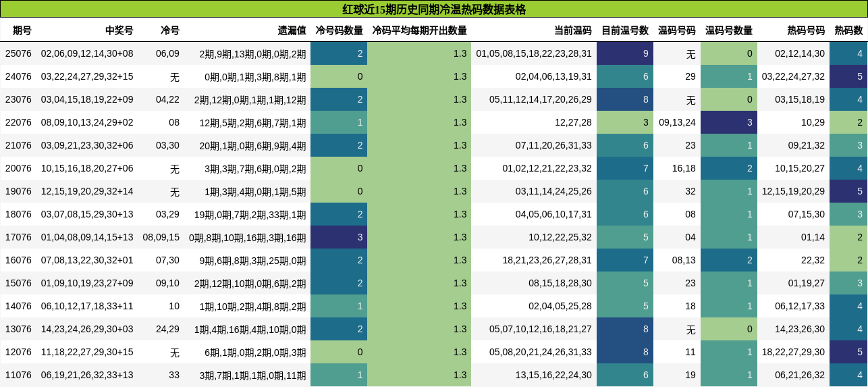Select warm number cell 16,18
This screenshot has height=387, width=868.
click(684, 168)
